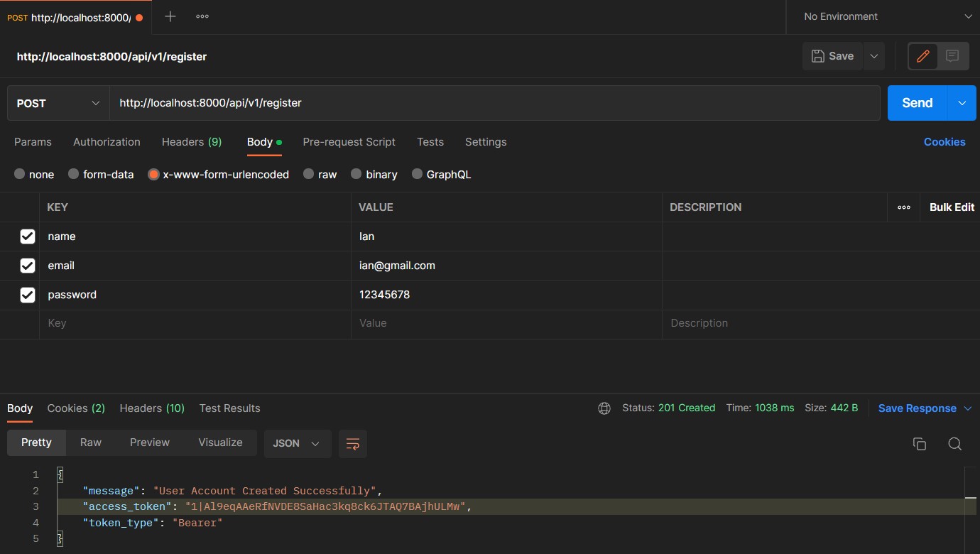Click the pencil edit icon near top right
The image size is (980, 554).
(x=922, y=56)
